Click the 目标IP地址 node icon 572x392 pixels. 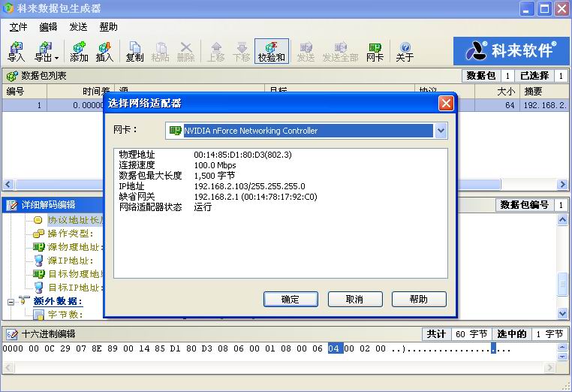[39, 288]
